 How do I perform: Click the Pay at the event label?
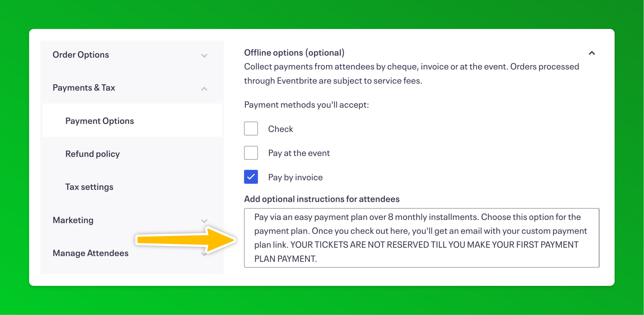[x=299, y=153]
